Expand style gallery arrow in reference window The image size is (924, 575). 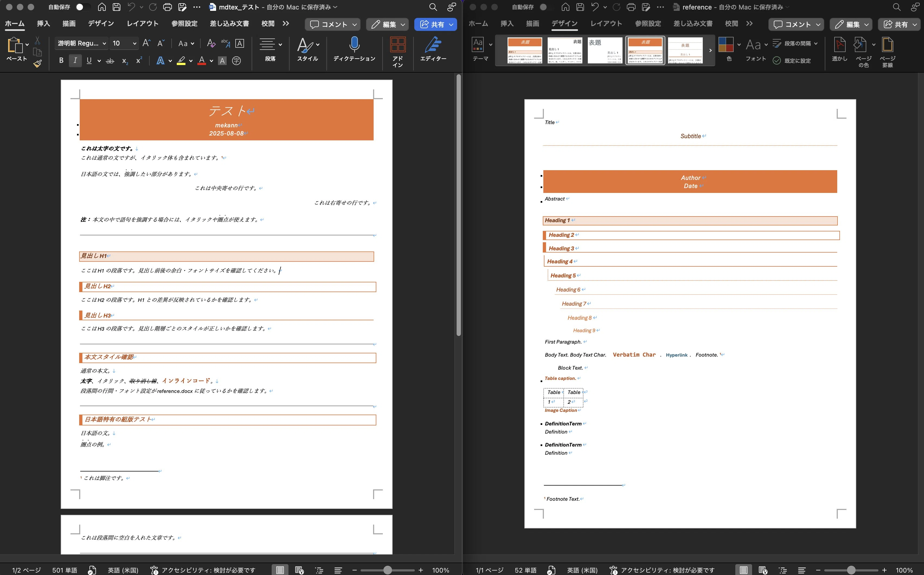pyautogui.click(x=710, y=50)
